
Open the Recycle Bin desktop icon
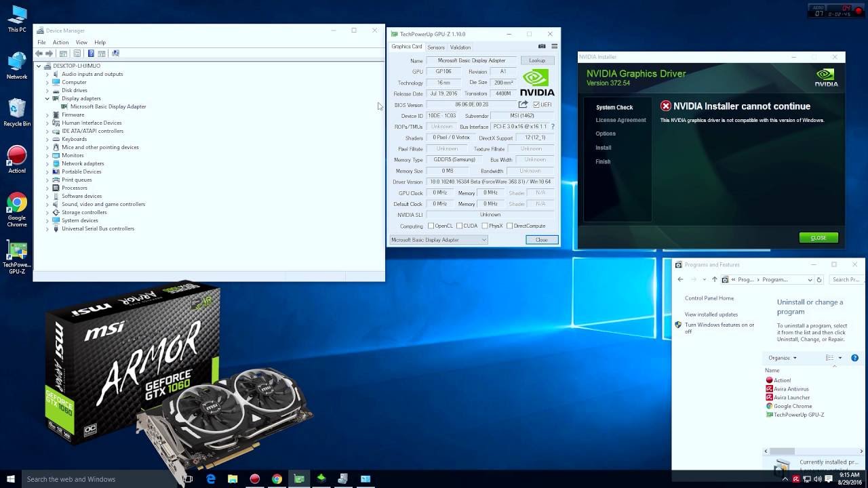click(17, 113)
